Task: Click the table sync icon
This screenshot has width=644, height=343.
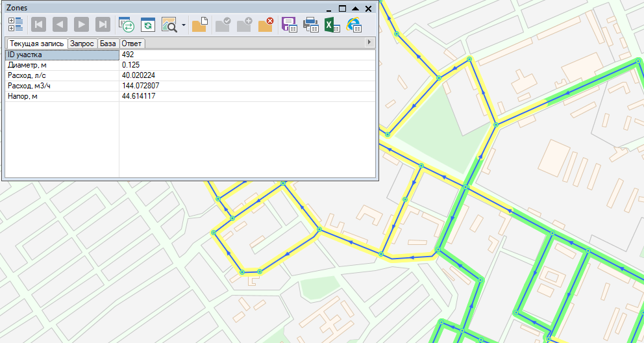Action: [x=127, y=25]
